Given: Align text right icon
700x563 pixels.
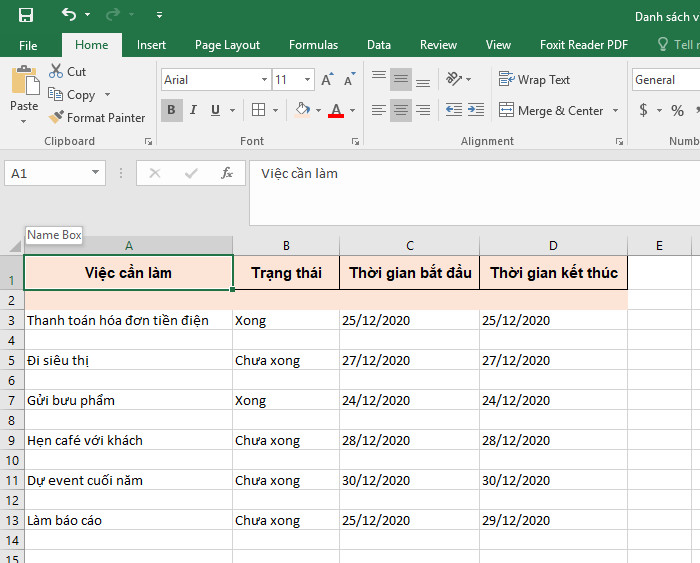Looking at the screenshot, I should (x=423, y=110).
